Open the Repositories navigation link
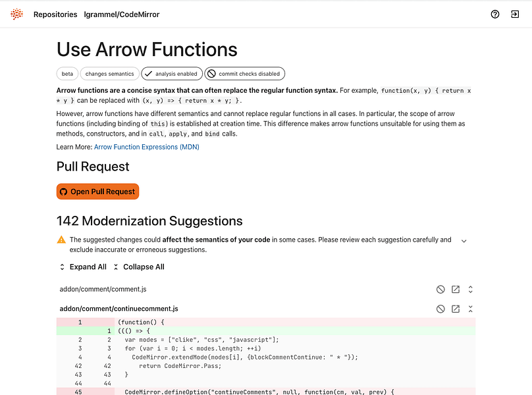 [55, 14]
